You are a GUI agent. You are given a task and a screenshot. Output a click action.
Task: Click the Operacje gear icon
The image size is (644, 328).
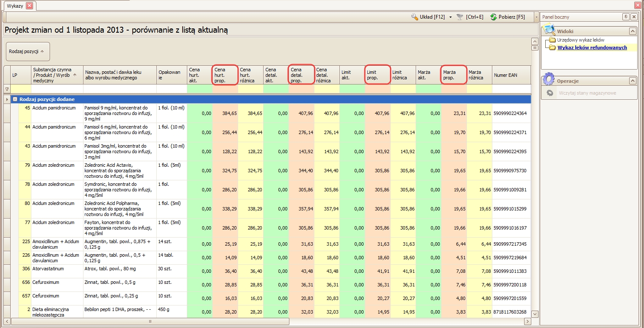[549, 79]
